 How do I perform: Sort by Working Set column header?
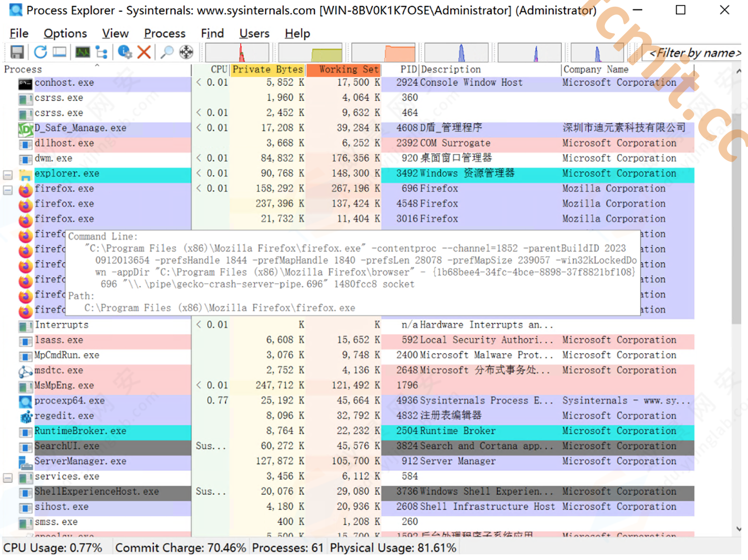pyautogui.click(x=344, y=69)
